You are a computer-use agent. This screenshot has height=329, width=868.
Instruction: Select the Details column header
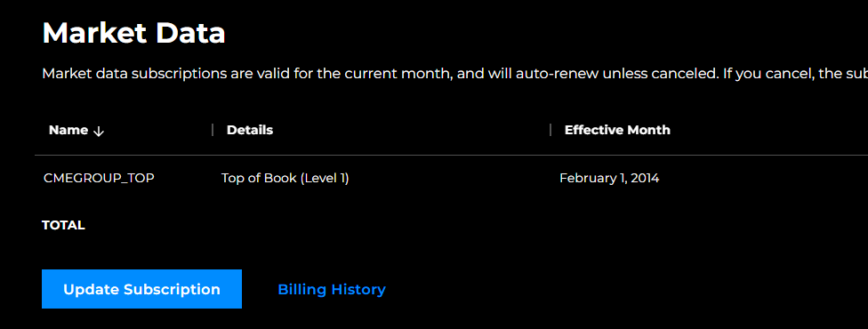point(250,130)
